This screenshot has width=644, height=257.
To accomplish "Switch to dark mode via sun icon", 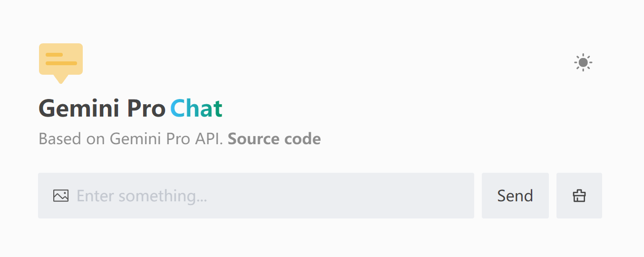I will click(x=583, y=63).
